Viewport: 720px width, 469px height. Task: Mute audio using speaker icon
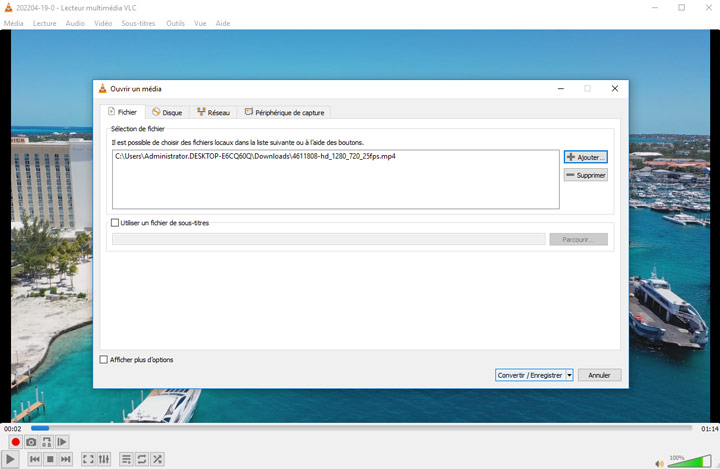coord(659,463)
